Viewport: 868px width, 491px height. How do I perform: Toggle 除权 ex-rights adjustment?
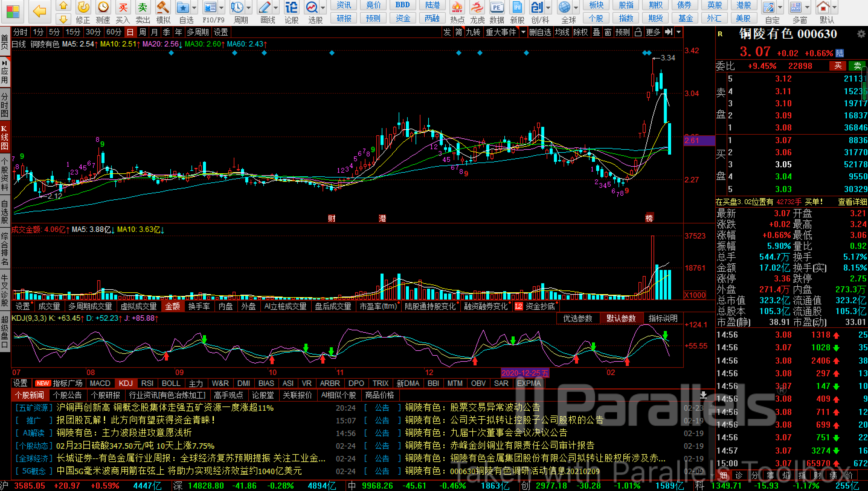(580, 32)
